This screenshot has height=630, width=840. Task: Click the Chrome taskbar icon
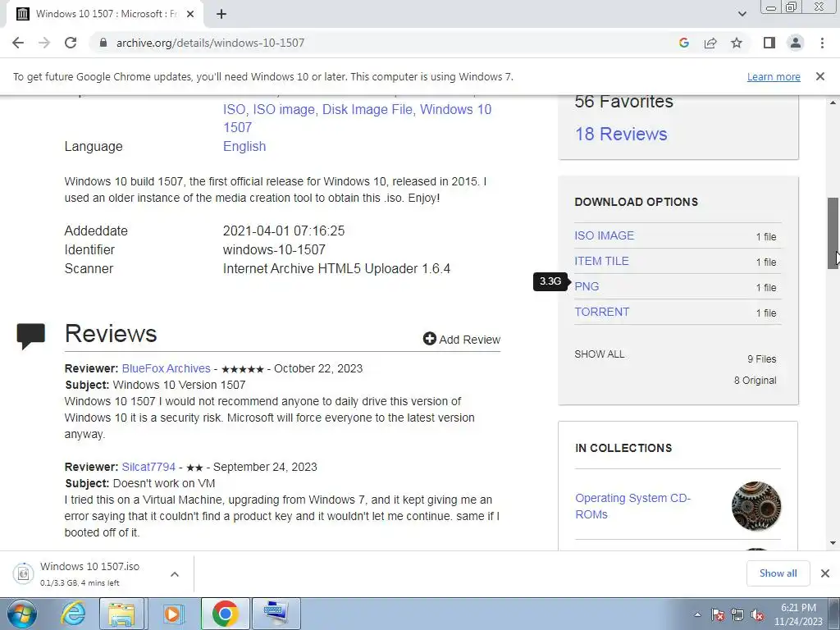coord(225,614)
